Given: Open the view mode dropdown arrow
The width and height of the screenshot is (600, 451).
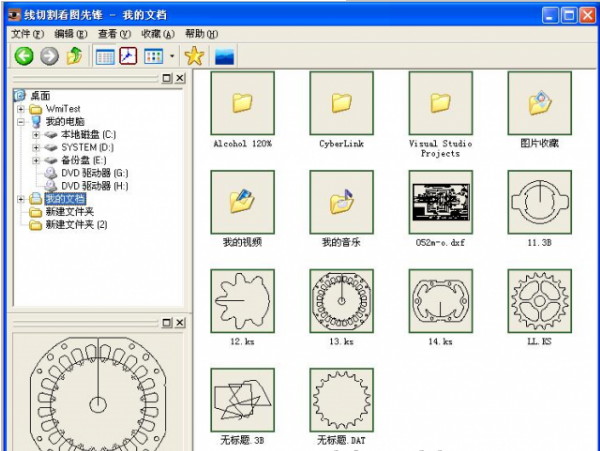Looking at the screenshot, I should click(x=172, y=57).
